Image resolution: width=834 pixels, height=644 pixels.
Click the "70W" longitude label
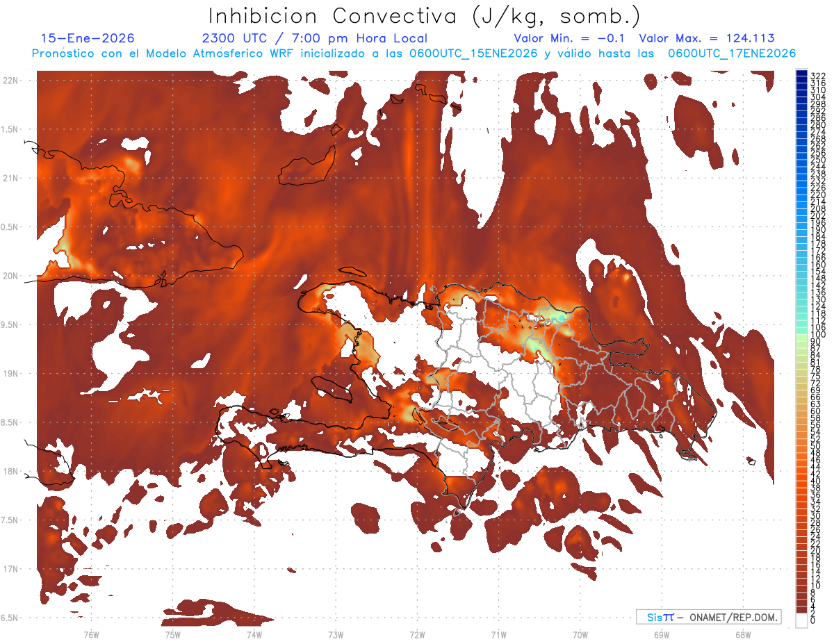pos(580,634)
